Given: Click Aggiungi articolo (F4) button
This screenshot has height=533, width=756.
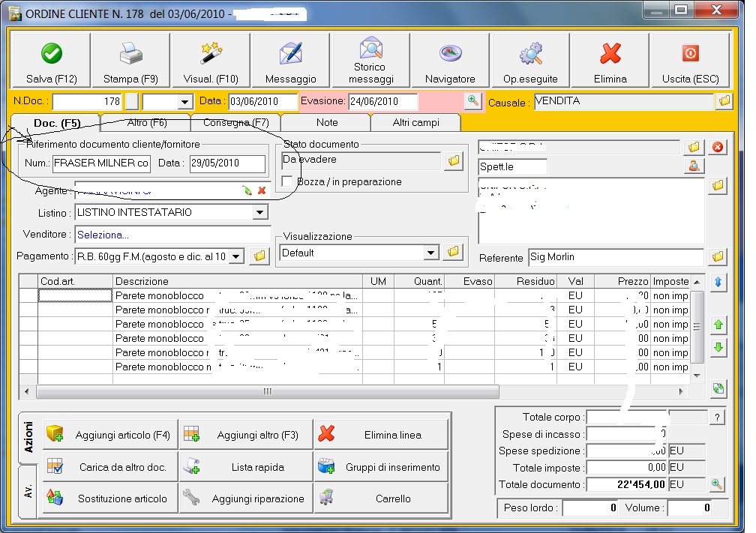Looking at the screenshot, I should 110,435.
